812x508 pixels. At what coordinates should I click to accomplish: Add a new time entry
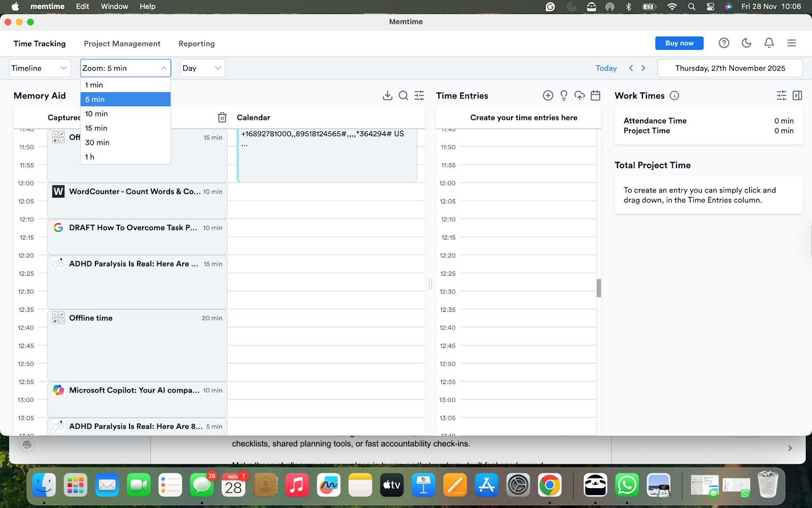(548, 95)
